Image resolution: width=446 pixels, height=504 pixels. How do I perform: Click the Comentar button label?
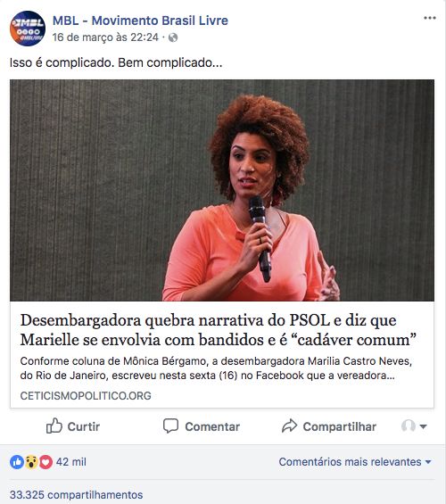point(212,426)
